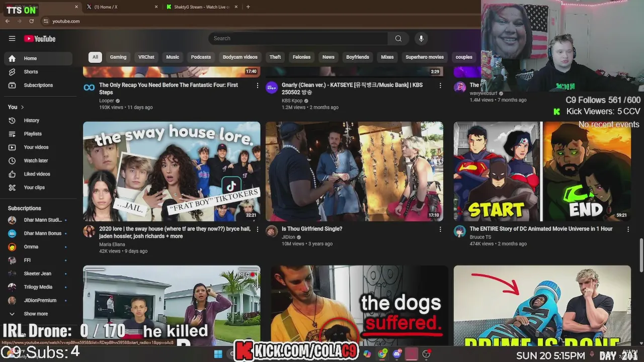Image resolution: width=644 pixels, height=362 pixels.
Task: Start voice search with the microphone icon
Action: [421, 38]
